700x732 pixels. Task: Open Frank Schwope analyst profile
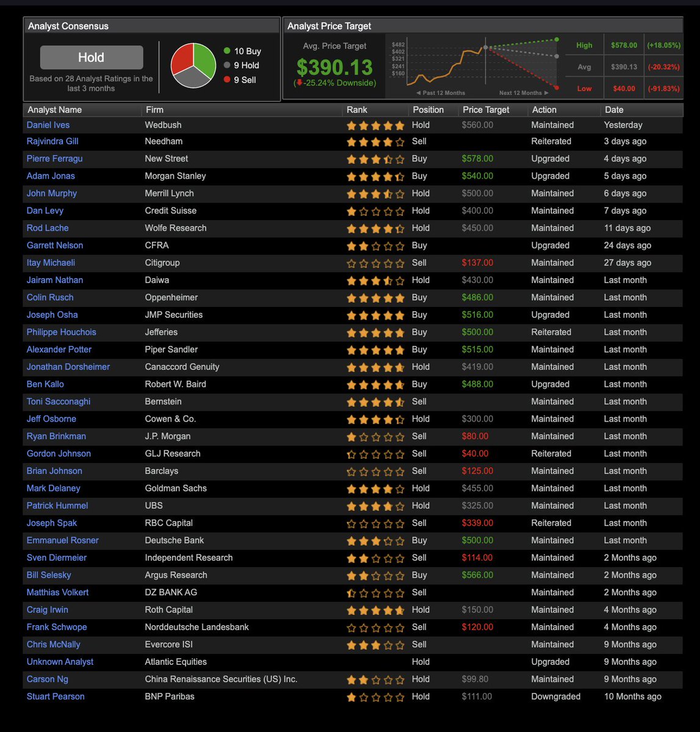click(57, 627)
